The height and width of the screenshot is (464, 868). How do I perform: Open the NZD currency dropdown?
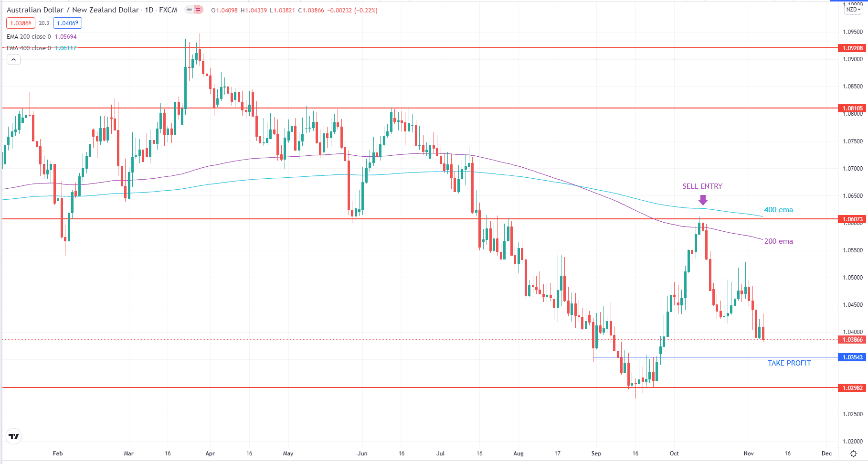(853, 10)
